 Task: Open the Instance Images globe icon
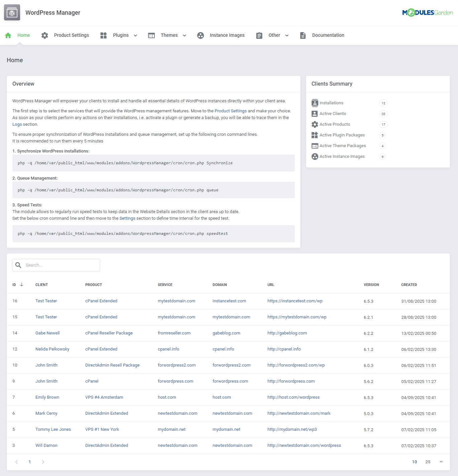click(x=201, y=35)
